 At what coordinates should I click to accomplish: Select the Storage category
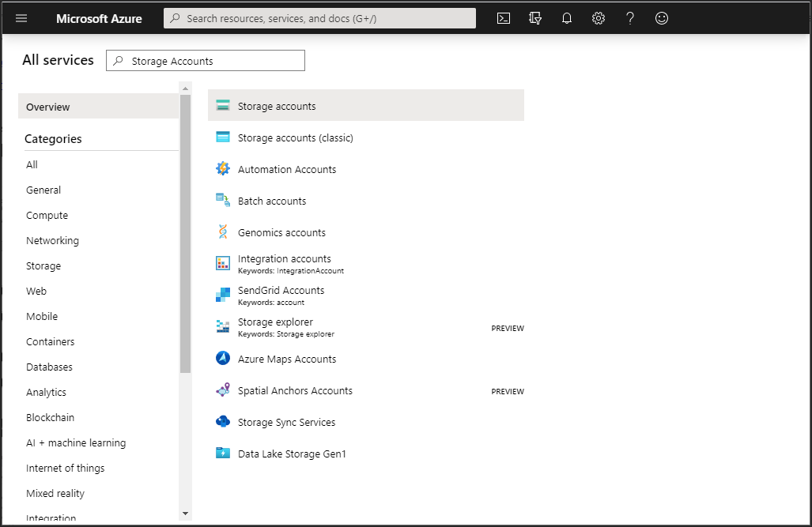(x=43, y=266)
